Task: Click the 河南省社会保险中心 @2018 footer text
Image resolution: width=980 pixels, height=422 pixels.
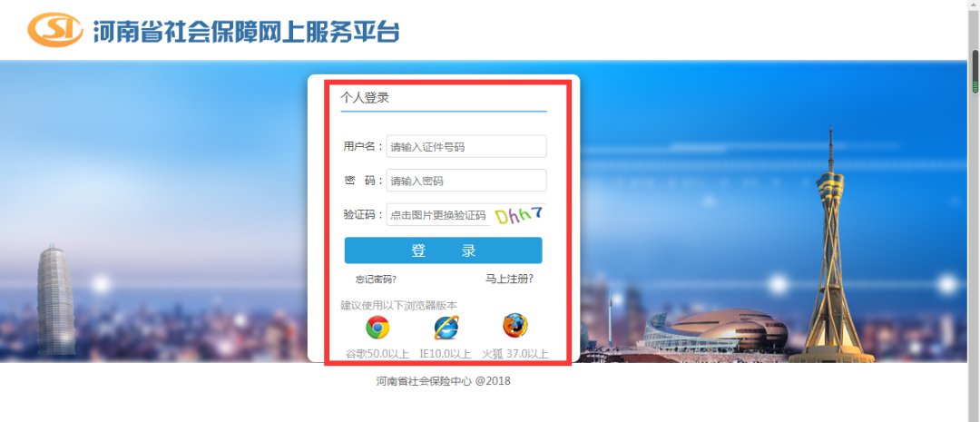Action: pos(443,381)
